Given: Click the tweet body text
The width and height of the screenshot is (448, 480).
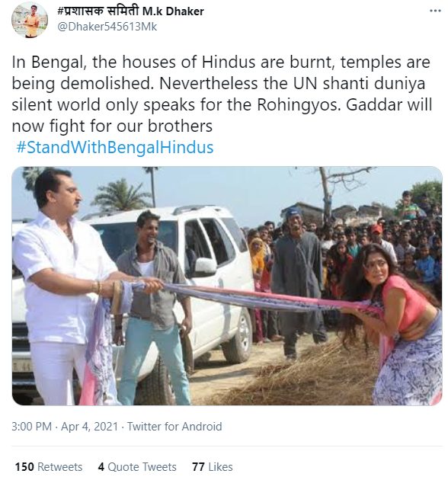Looking at the screenshot, I should pos(222,94).
